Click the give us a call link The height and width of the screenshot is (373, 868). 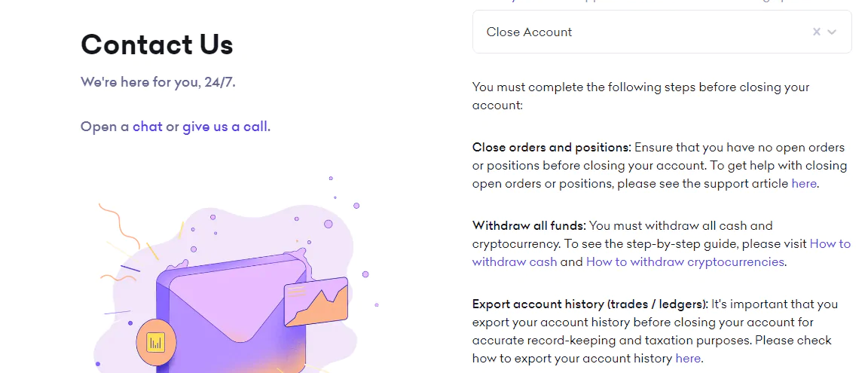coord(225,127)
